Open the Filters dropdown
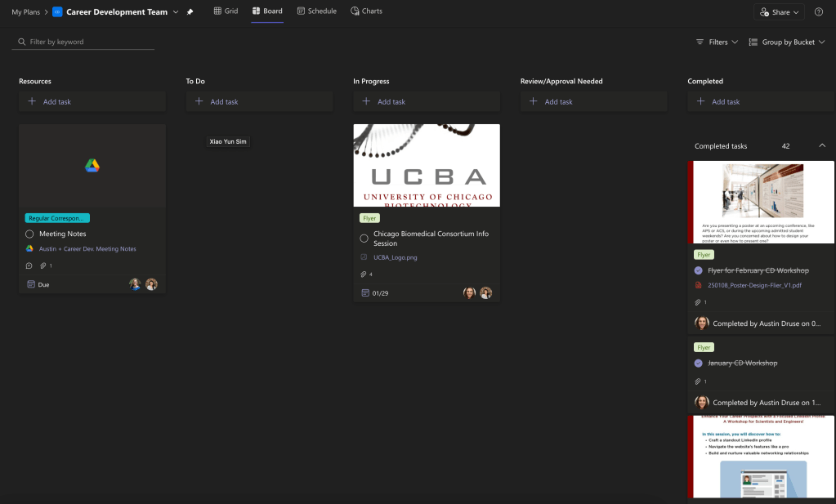The width and height of the screenshot is (836, 504). point(717,42)
